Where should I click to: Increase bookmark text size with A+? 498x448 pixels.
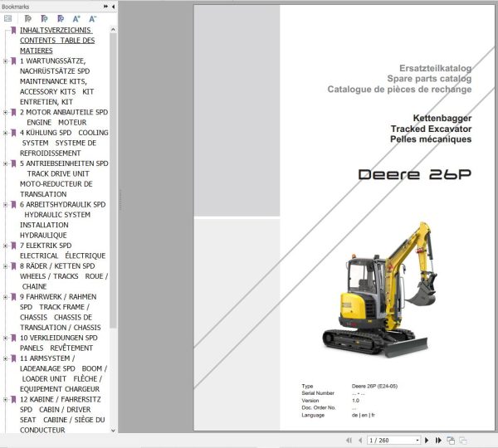76,19
